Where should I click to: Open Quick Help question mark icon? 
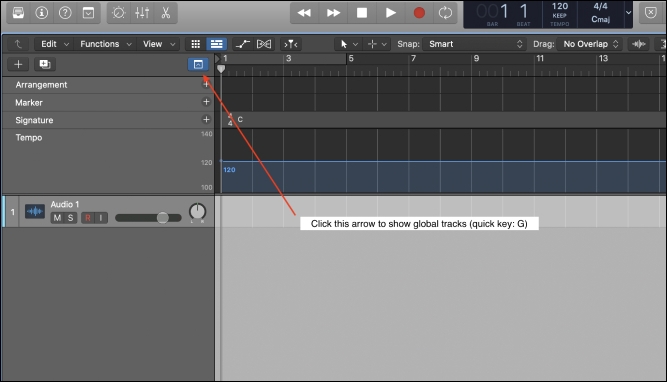pyautogui.click(x=65, y=13)
